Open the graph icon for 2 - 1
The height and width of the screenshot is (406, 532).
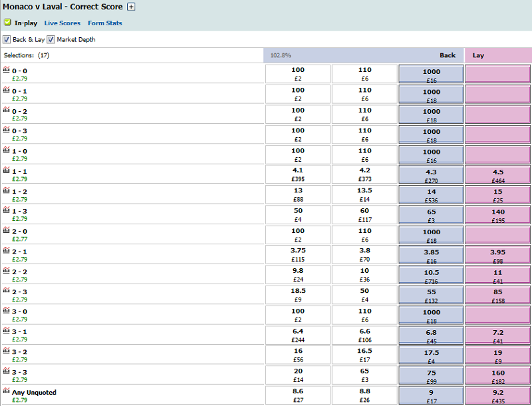pos(6,250)
